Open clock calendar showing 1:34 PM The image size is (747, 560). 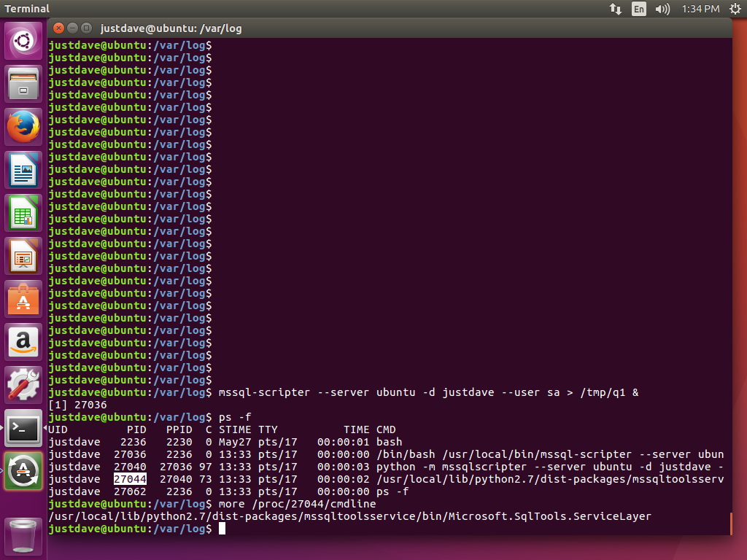700,9
